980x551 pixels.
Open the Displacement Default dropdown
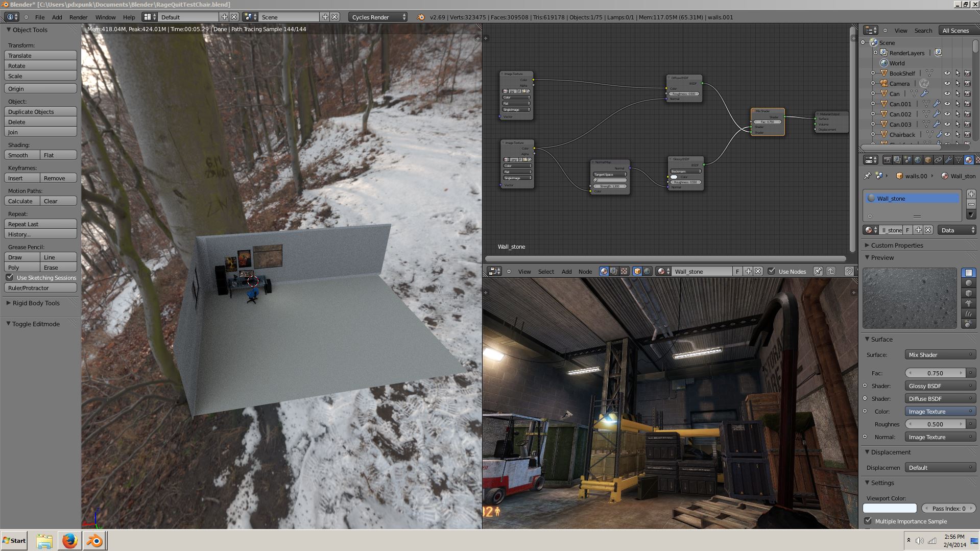(x=940, y=467)
